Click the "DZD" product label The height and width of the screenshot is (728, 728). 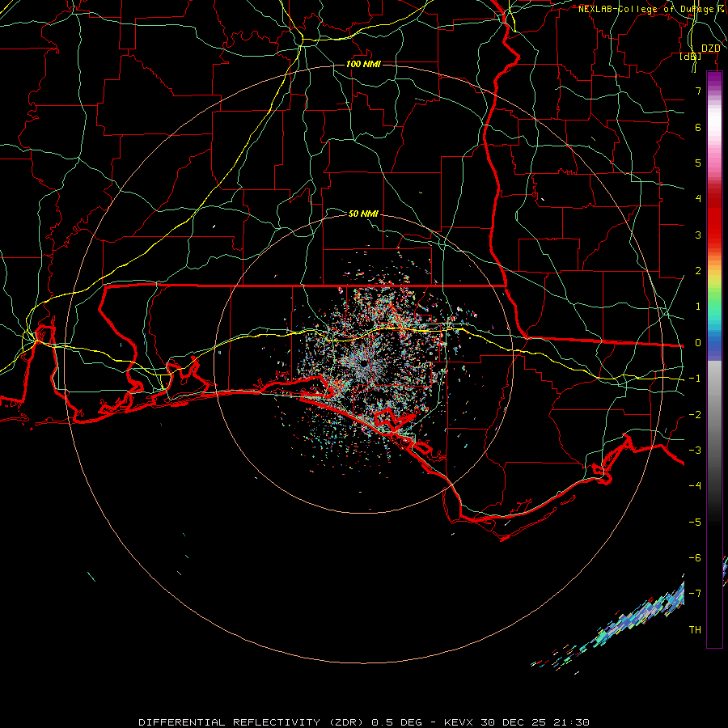click(710, 49)
